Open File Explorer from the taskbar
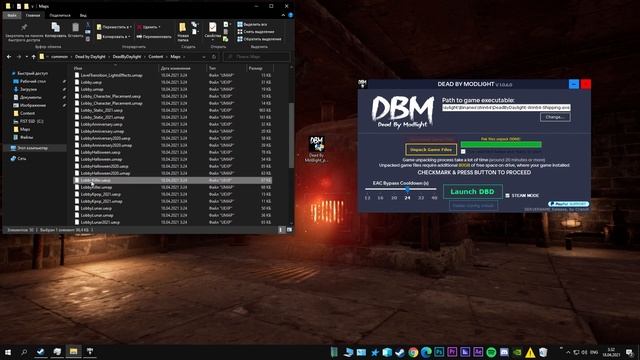The width and height of the screenshot is (640, 360). [x=73, y=352]
